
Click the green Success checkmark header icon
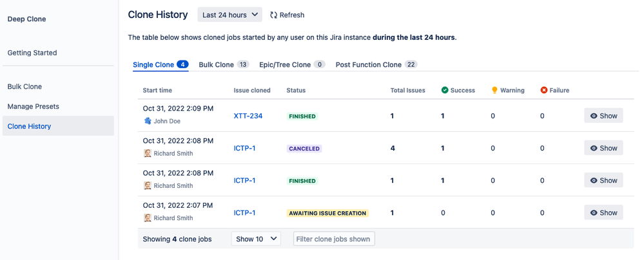pos(445,90)
